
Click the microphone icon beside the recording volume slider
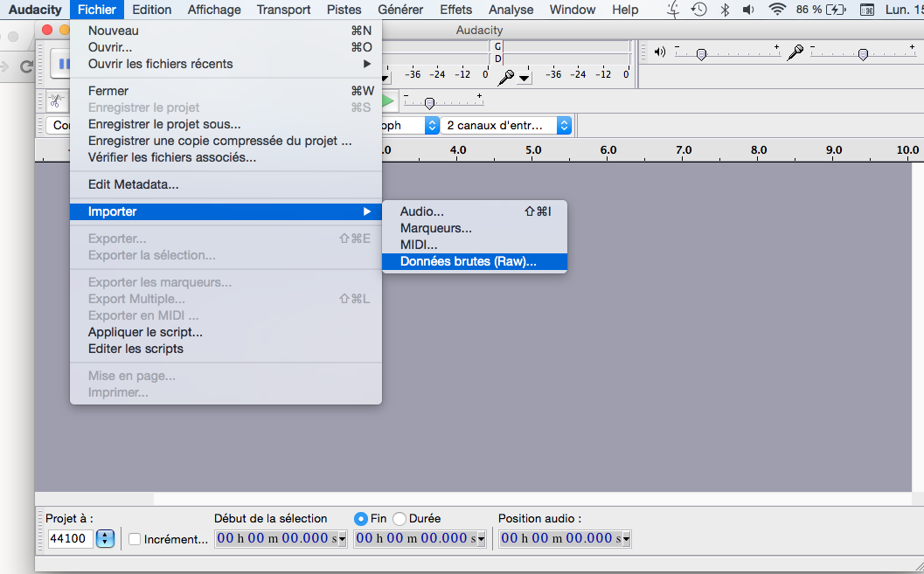795,52
